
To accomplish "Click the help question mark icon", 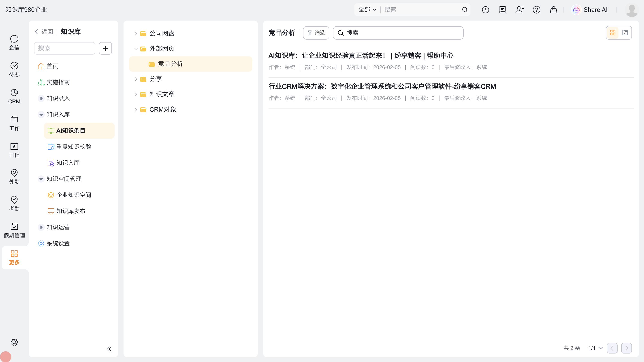I will 536,10.
